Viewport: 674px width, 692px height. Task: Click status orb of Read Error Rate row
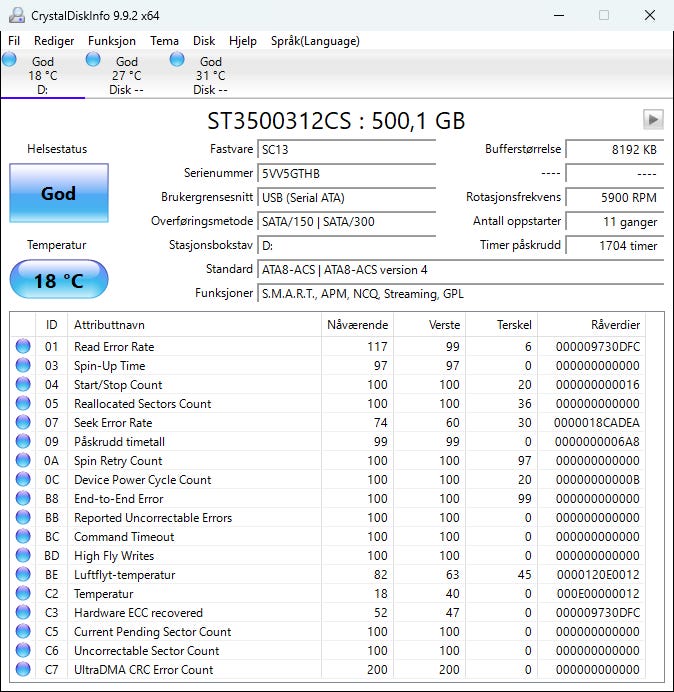[x=23, y=346]
